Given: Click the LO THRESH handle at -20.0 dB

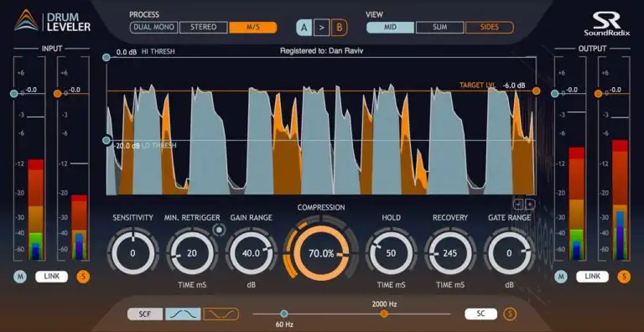Looking at the screenshot, I should click(106, 141).
